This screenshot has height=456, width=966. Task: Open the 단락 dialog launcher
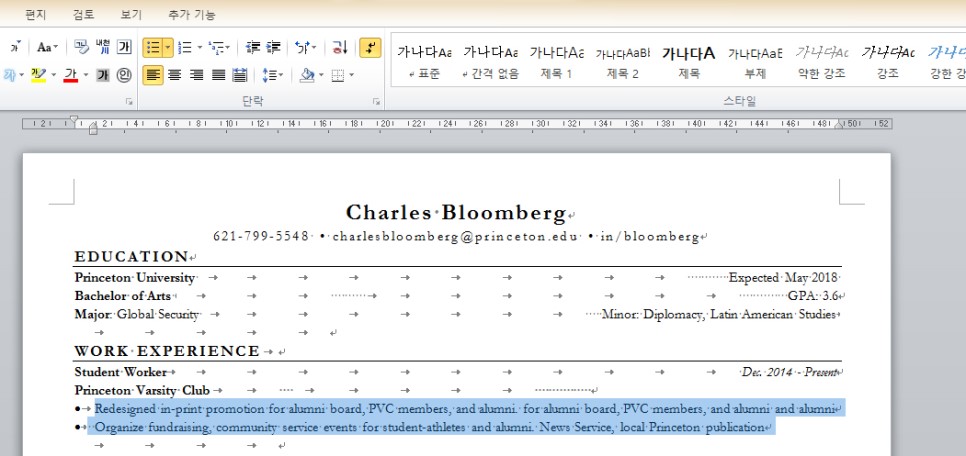(376, 101)
